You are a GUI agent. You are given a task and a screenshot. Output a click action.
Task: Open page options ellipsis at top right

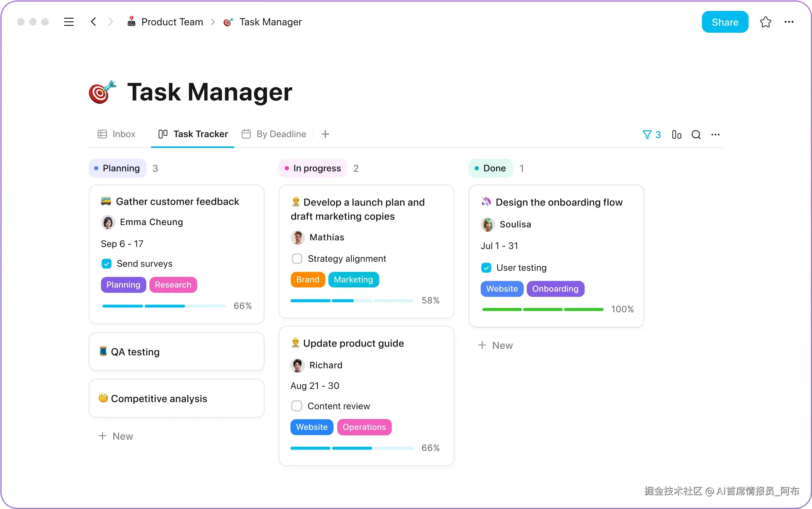pos(789,22)
